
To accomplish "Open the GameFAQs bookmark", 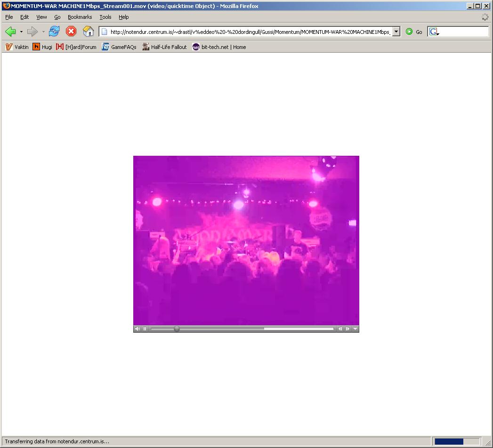I will (119, 47).
